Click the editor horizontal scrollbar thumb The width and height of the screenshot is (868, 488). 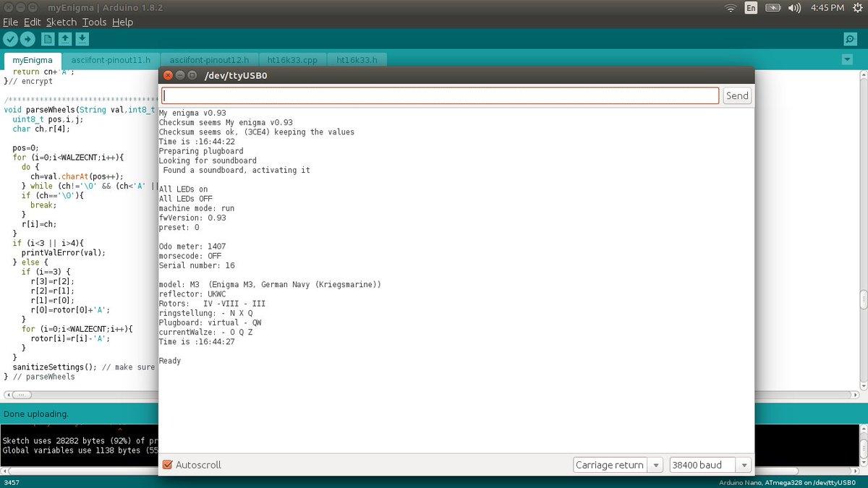click(x=22, y=395)
